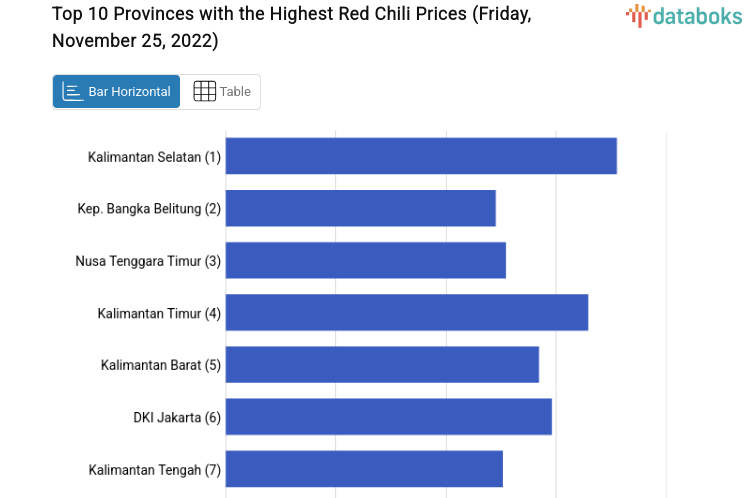Click the Kalimantan Timur bar
The height and width of the screenshot is (498, 753).
pyautogui.click(x=407, y=312)
